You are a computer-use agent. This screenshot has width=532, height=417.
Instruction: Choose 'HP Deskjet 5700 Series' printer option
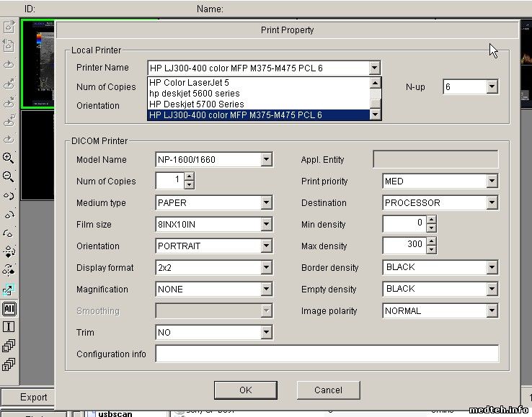click(x=196, y=104)
